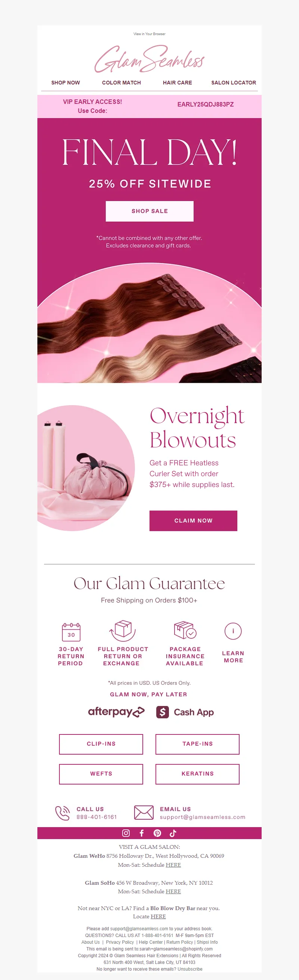Image resolution: width=299 pixels, height=980 pixels.
Task: Click the Glam Seamless logo
Action: pos(149,59)
